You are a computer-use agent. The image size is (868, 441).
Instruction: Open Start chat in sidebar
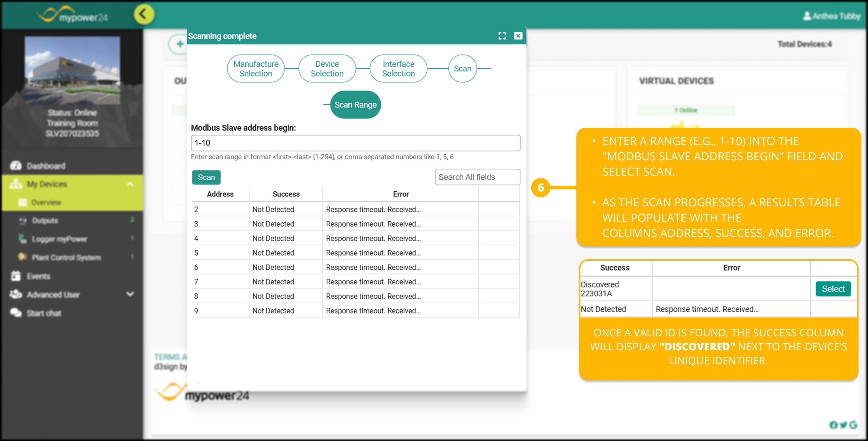44,313
